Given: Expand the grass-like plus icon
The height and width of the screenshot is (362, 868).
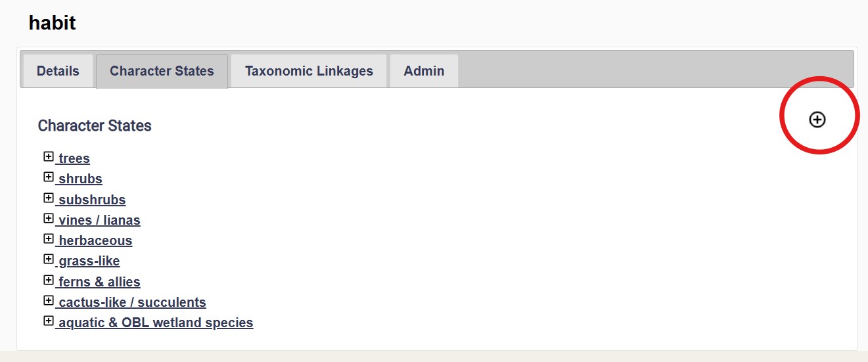Looking at the screenshot, I should (48, 259).
